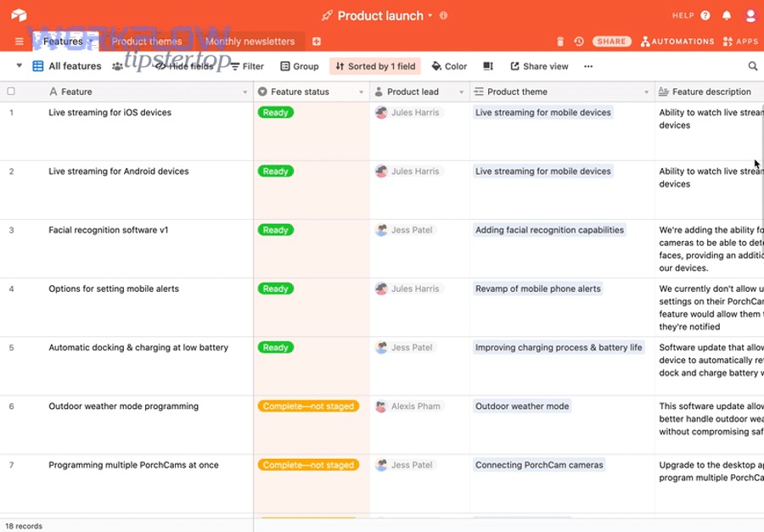This screenshot has width=764, height=532.
Task: Click the Feature text field type icon
Action: click(53, 92)
